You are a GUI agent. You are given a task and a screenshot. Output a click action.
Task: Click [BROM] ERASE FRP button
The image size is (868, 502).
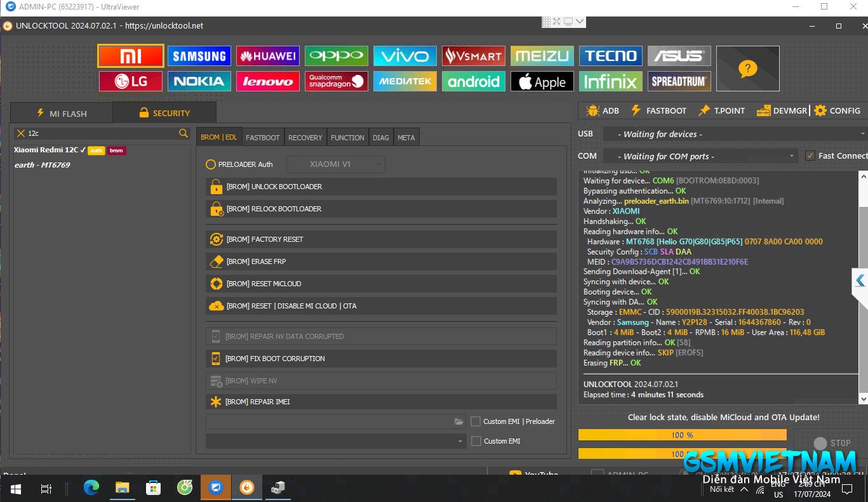(381, 261)
